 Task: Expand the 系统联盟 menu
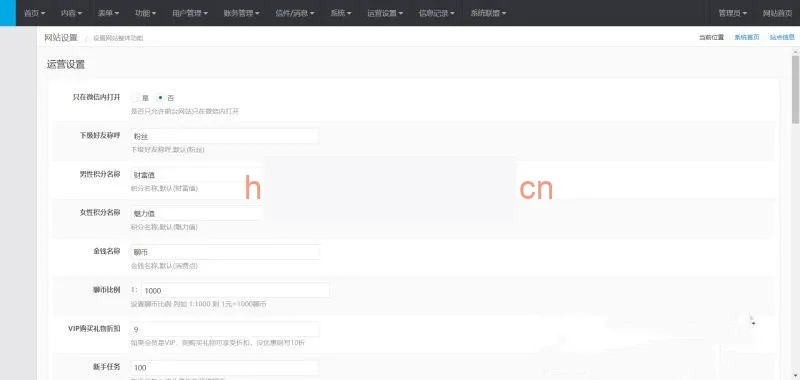[x=488, y=13]
